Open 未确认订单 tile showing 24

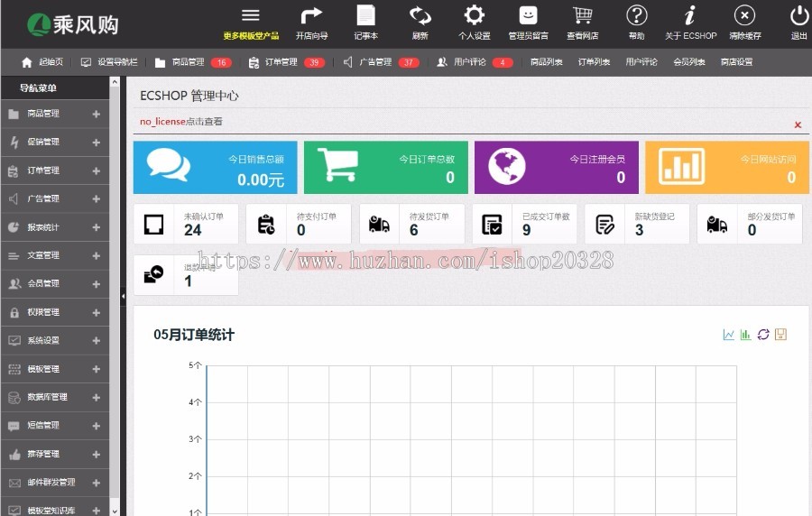[x=186, y=224]
